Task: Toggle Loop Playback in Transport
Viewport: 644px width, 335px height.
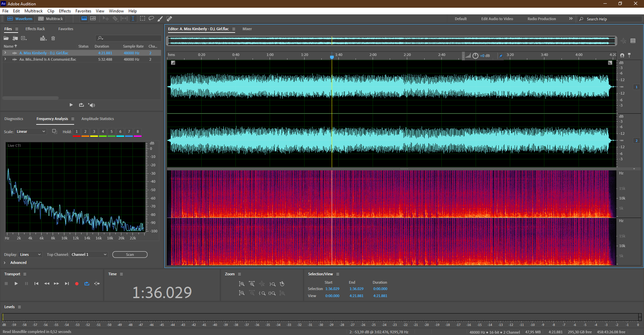Action: click(x=87, y=284)
